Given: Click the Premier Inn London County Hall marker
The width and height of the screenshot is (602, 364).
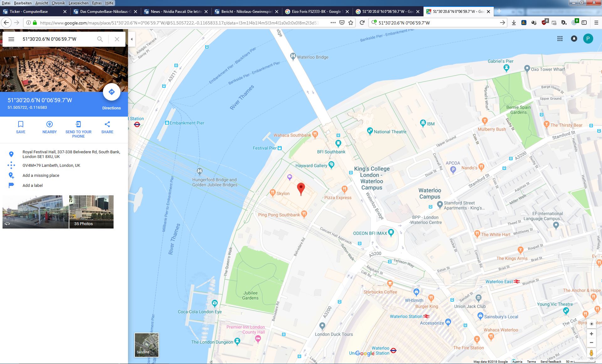Looking at the screenshot, I should (258, 338).
